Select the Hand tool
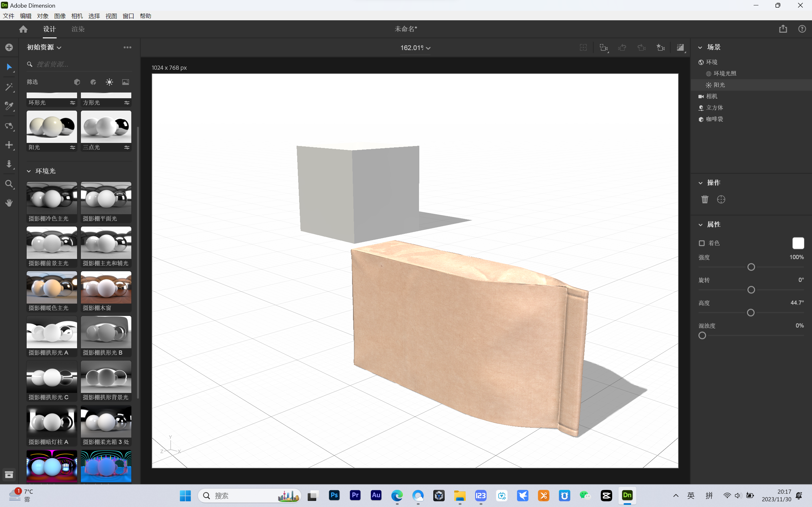Viewport: 812px width, 507px height. click(x=9, y=202)
